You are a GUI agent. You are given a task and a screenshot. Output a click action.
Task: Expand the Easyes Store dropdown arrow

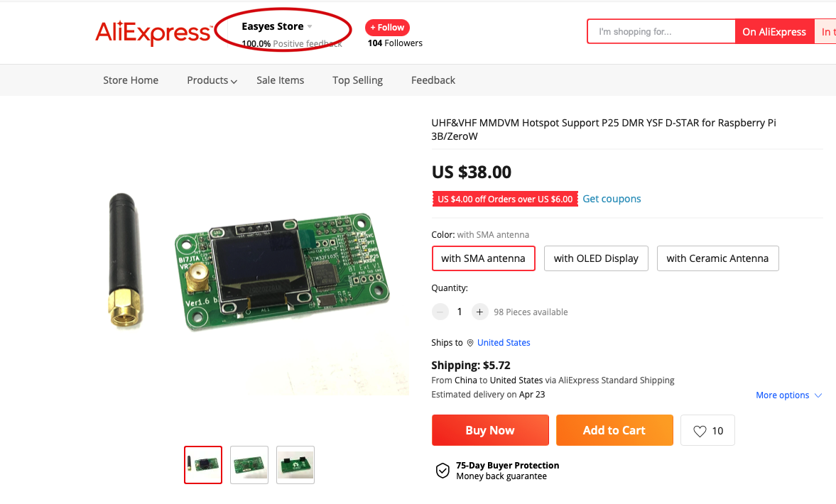pos(310,27)
